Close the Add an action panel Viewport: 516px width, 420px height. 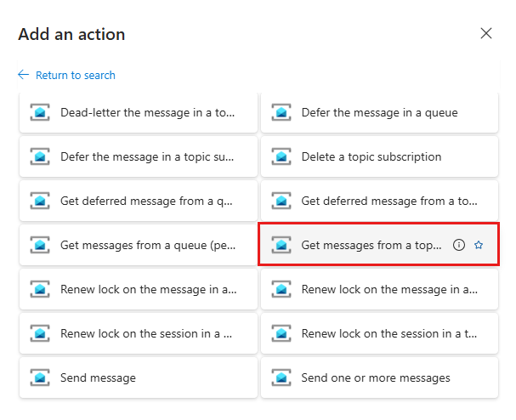click(486, 34)
